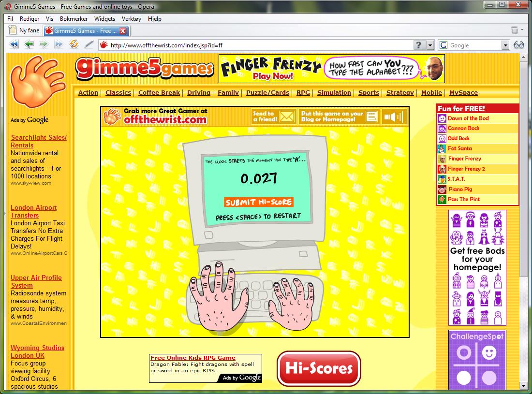The height and width of the screenshot is (394, 532).
Task: Click Put this game on Blog icon
Action: [x=371, y=117]
